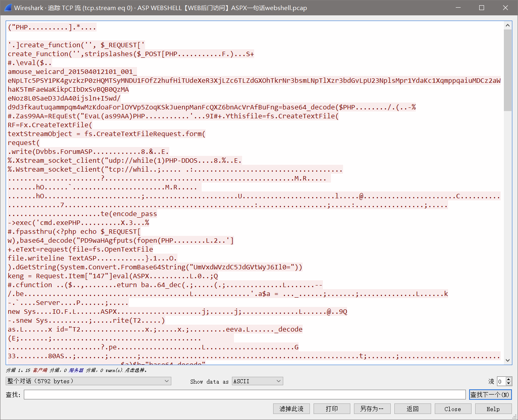The height and width of the screenshot is (420, 518).
Task: Click the line beginning 'eNpLTc5PSY1PK4gvzkzP0zHQMTSyMNDU1F0fZ2'
Action: [x=254, y=80]
